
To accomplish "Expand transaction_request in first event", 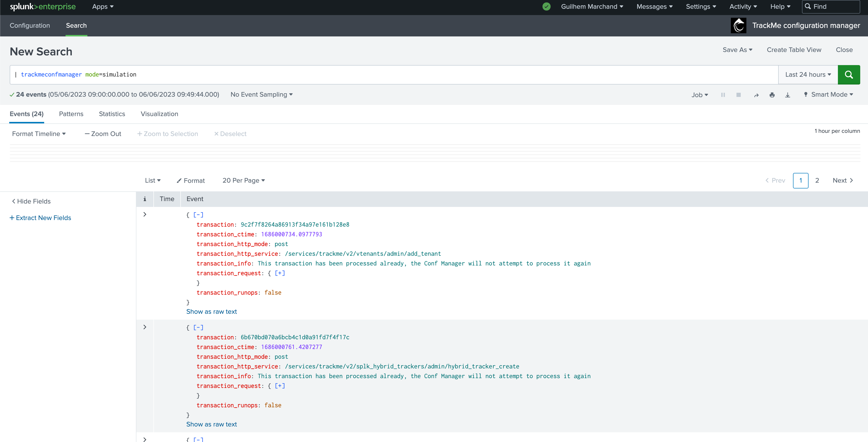I will (280, 273).
